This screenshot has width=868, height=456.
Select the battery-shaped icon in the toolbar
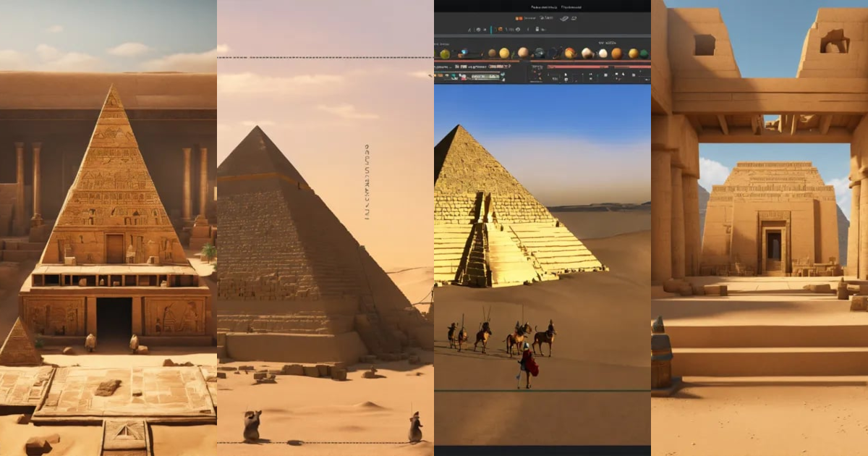(x=536, y=29)
